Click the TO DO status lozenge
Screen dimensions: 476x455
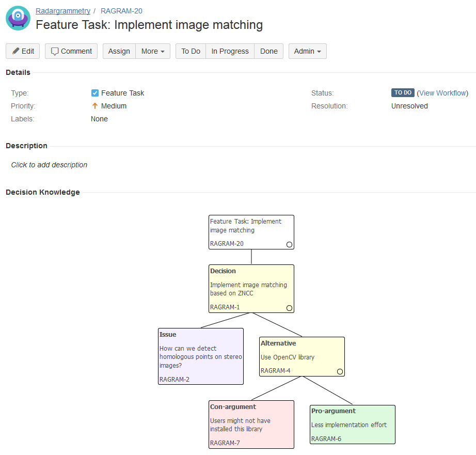pos(403,92)
